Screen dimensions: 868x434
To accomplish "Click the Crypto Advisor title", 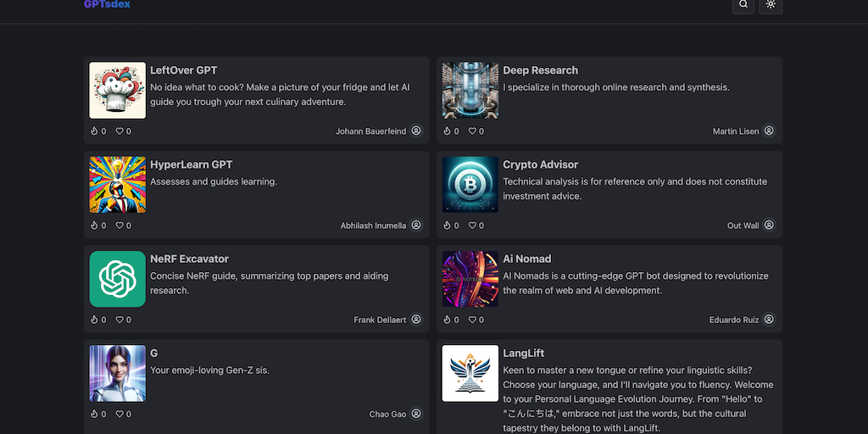I will pos(540,164).
